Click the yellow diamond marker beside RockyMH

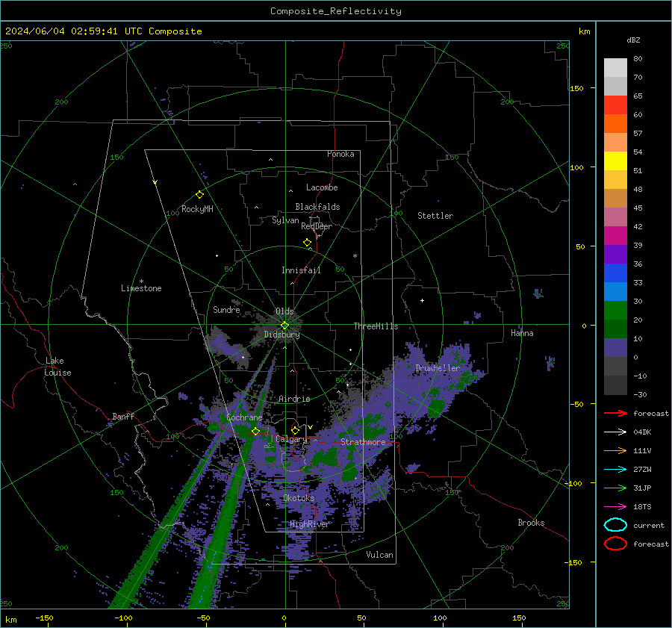[x=199, y=195]
